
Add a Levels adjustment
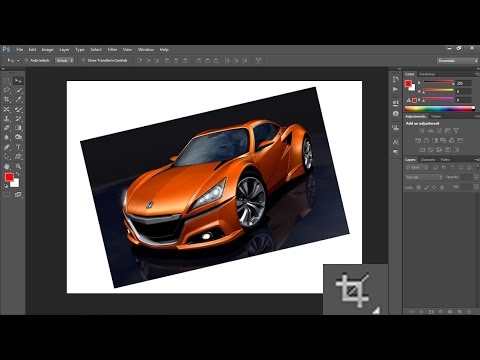[x=430, y=131]
